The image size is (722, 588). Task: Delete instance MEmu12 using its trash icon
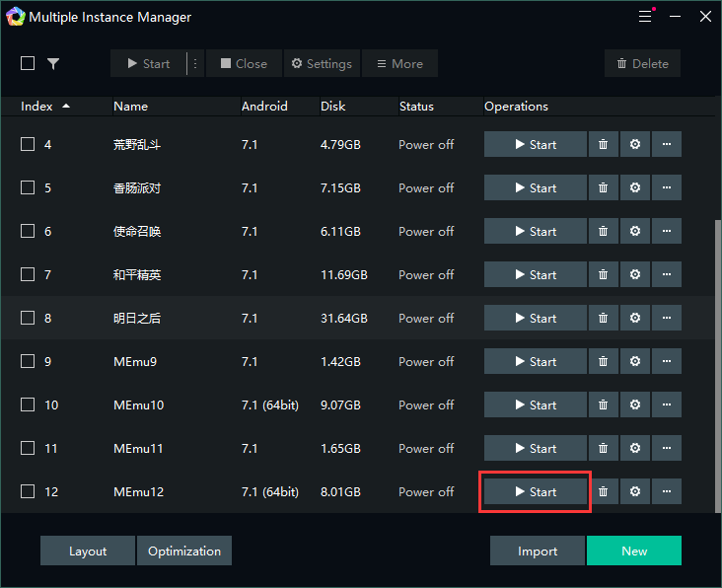pyautogui.click(x=603, y=491)
